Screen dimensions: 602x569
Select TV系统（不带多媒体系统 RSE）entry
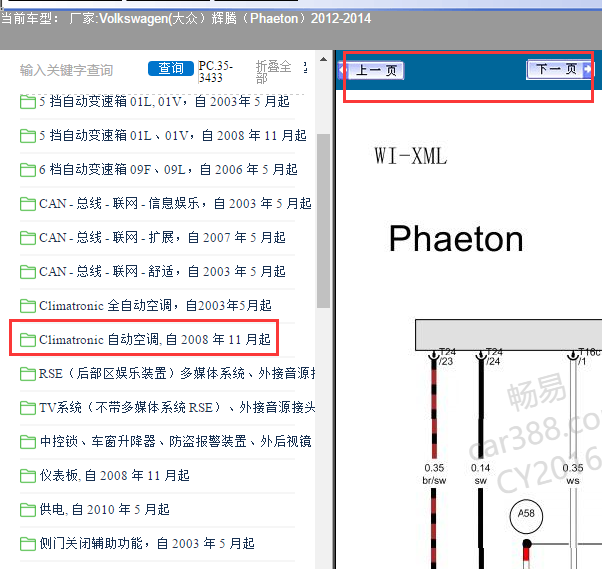(177, 407)
